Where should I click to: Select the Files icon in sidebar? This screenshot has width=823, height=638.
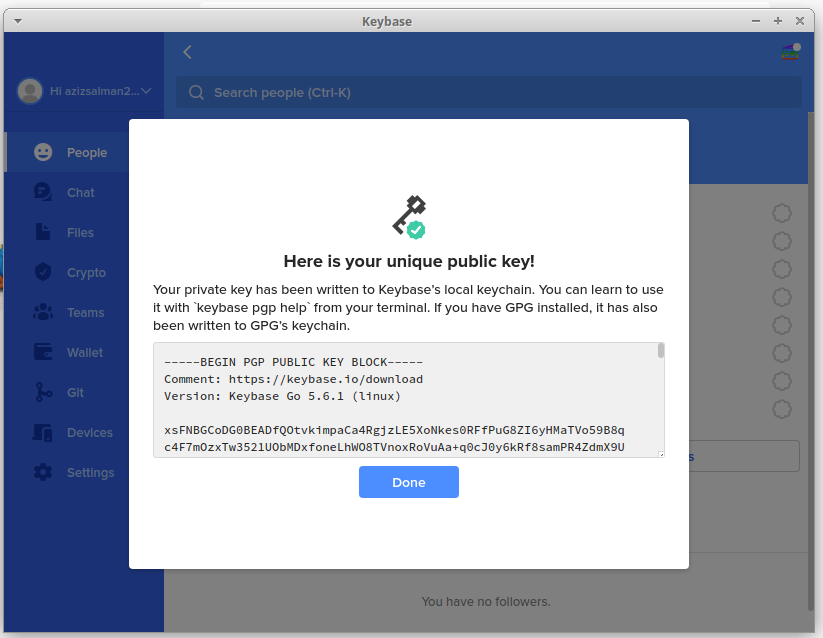coord(43,232)
